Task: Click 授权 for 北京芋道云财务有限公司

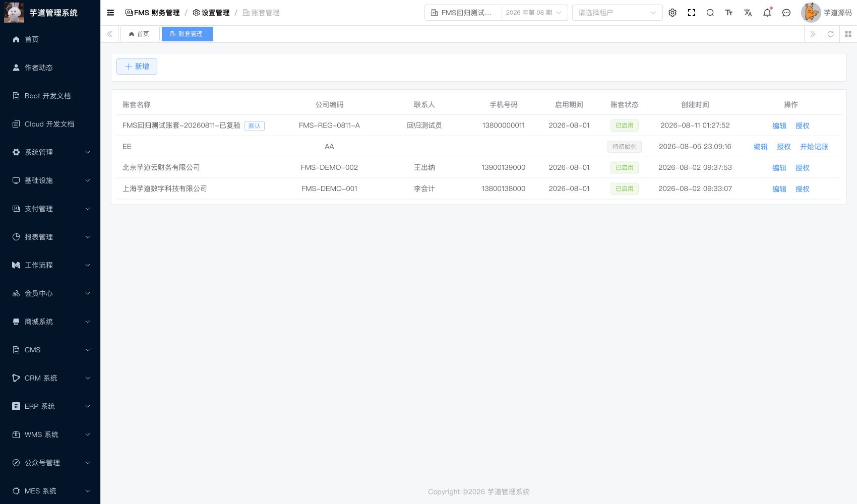Action: tap(803, 168)
